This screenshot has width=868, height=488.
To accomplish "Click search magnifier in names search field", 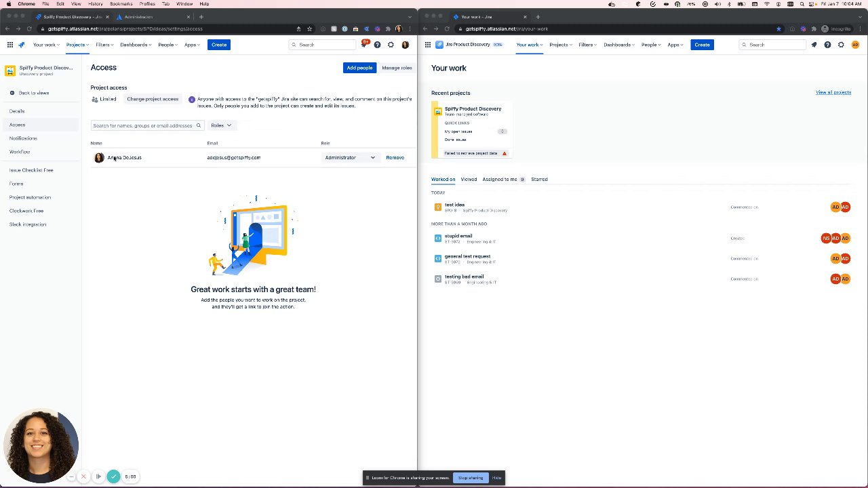I will [199, 125].
